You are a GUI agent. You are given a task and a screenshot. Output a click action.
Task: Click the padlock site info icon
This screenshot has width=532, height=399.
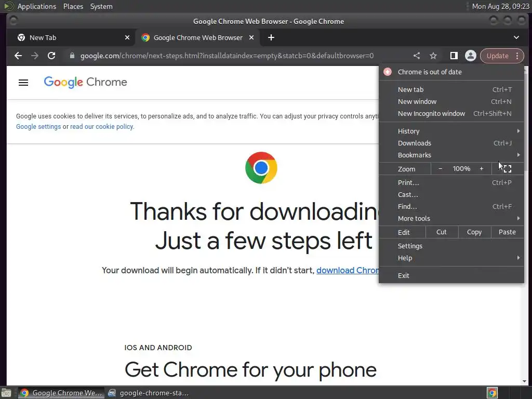pyautogui.click(x=72, y=56)
